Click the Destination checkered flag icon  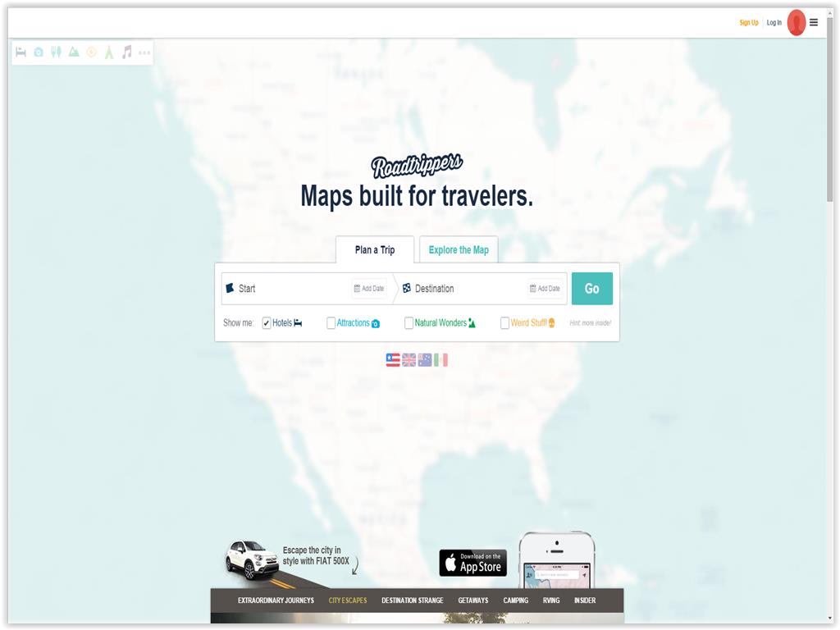click(407, 288)
